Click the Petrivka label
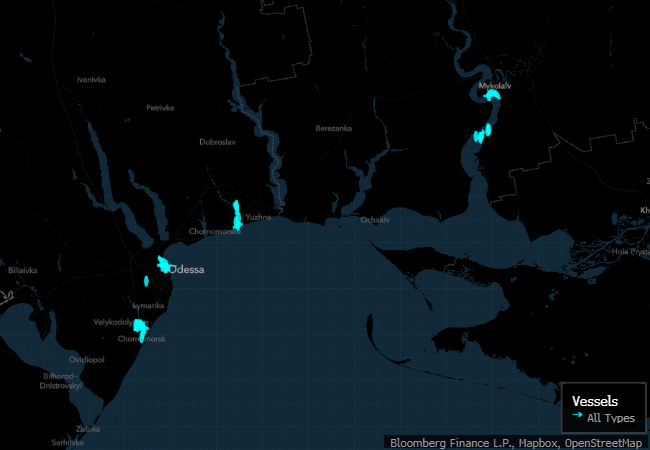Image resolution: width=650 pixels, height=450 pixels. click(x=160, y=108)
